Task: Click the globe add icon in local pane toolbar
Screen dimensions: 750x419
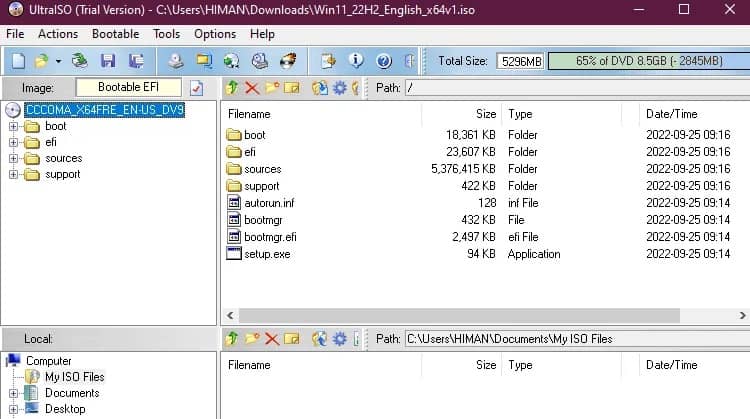Action: (x=320, y=339)
